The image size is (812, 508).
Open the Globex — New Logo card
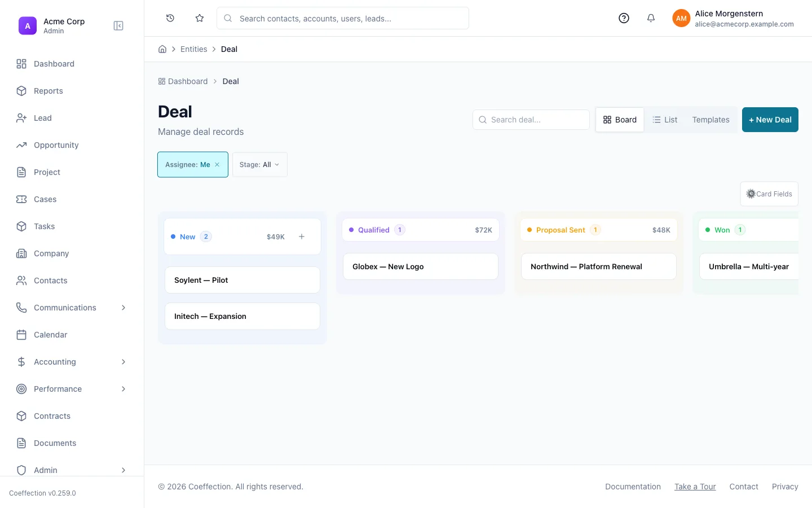point(421,266)
